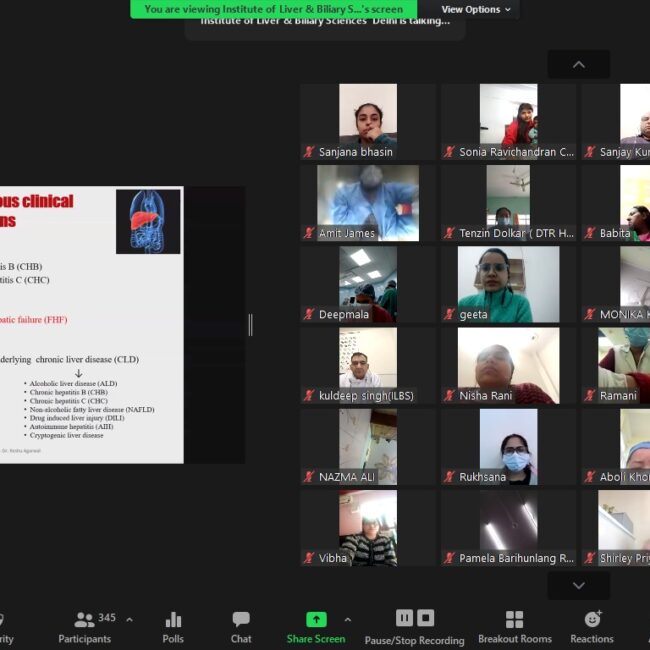Click the muted mic icon for geeta

[x=450, y=314]
